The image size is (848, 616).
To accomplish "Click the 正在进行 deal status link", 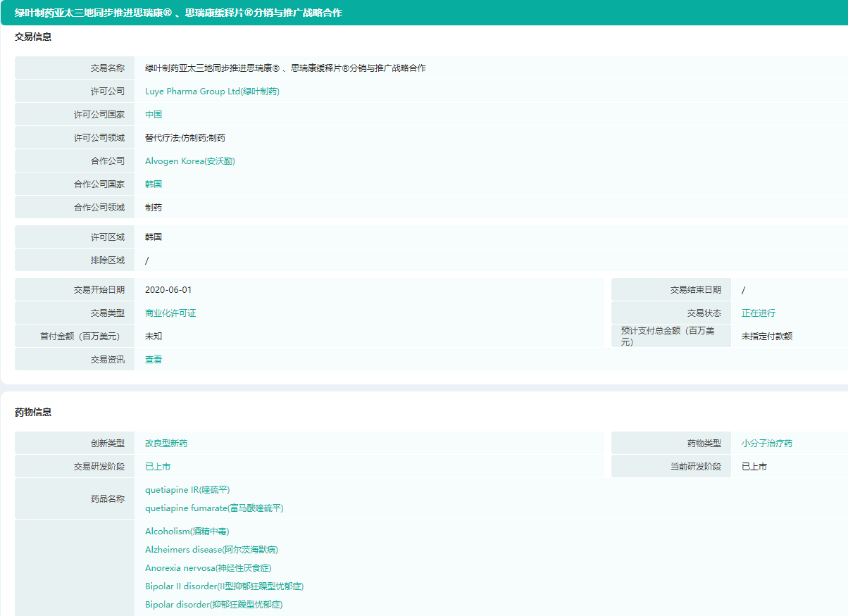I will [758, 313].
